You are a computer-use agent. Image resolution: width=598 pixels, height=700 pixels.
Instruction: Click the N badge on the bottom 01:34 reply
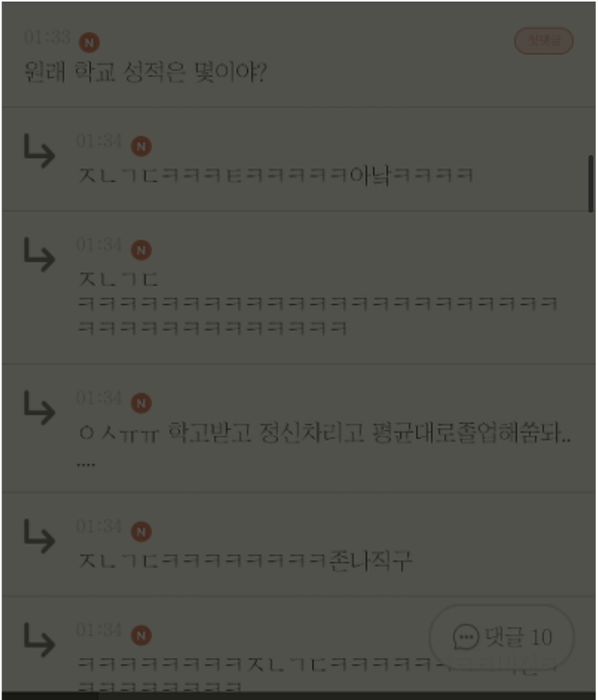point(141,635)
